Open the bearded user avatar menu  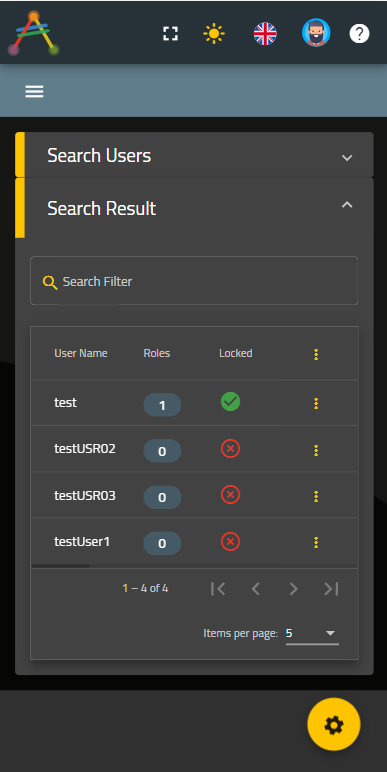click(x=316, y=33)
